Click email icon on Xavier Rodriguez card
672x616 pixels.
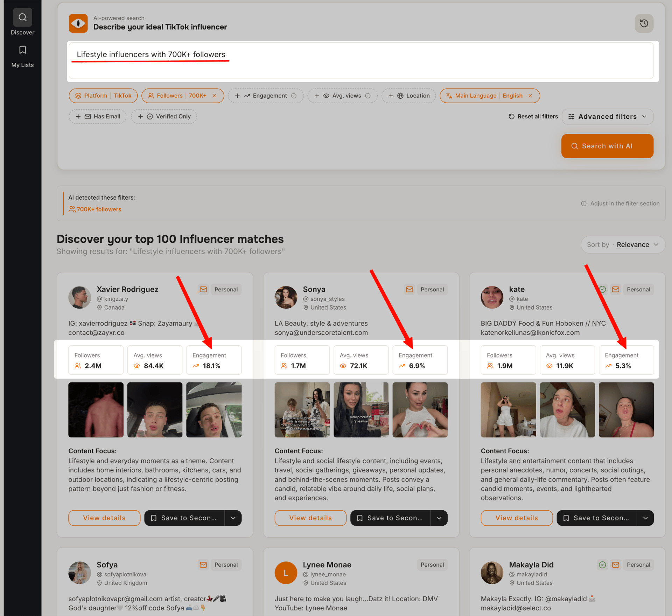[x=203, y=289]
